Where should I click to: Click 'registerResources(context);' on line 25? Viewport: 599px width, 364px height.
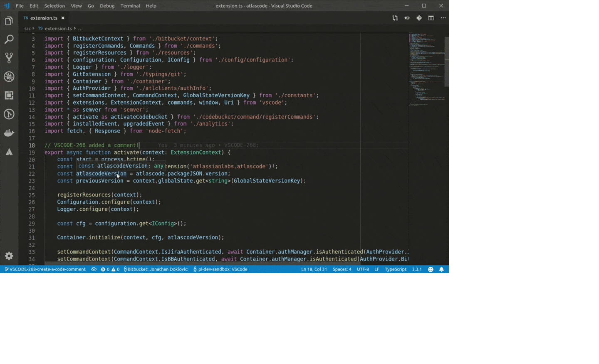99,194
